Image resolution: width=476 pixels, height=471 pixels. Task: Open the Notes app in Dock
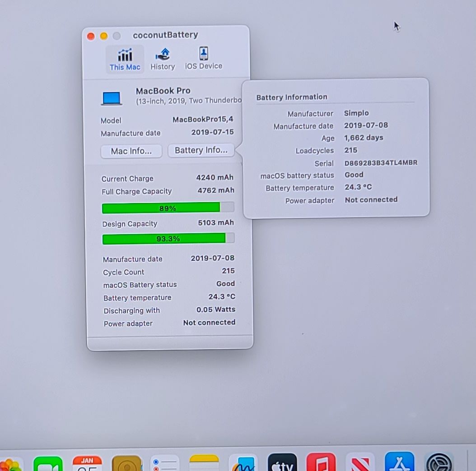(x=204, y=464)
